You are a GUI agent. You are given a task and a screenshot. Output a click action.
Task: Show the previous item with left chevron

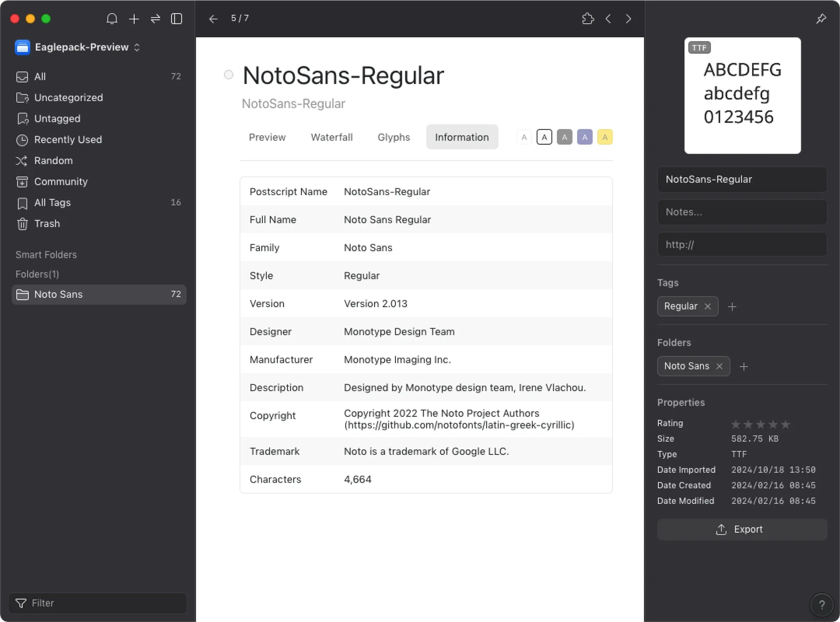tap(608, 18)
